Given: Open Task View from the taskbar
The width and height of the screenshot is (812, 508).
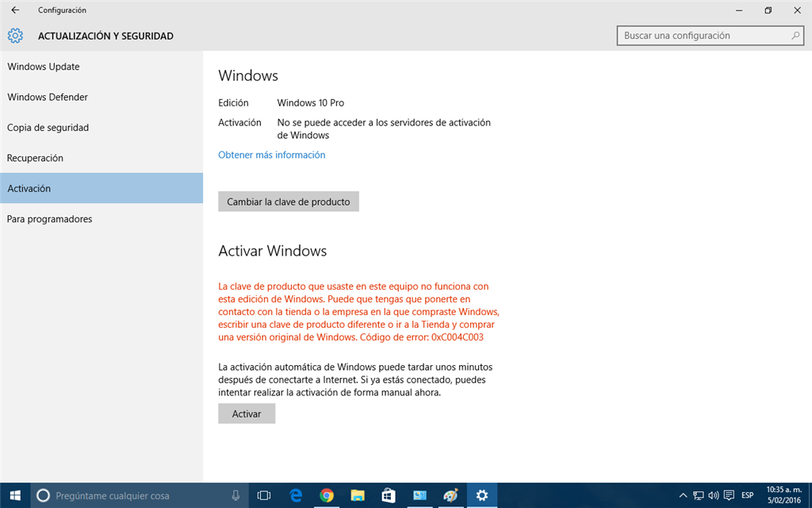Looking at the screenshot, I should pos(264,495).
